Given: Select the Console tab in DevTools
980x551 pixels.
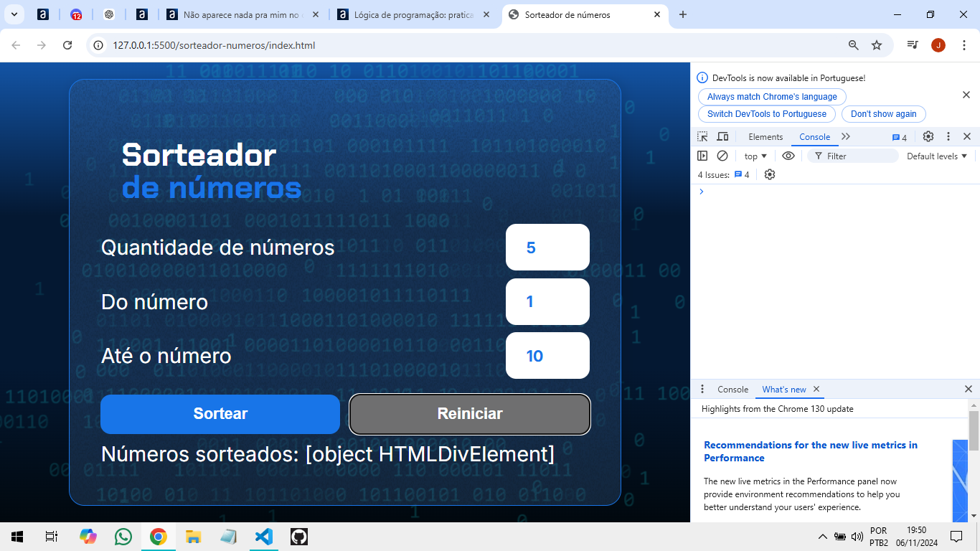Looking at the screenshot, I should click(x=814, y=136).
